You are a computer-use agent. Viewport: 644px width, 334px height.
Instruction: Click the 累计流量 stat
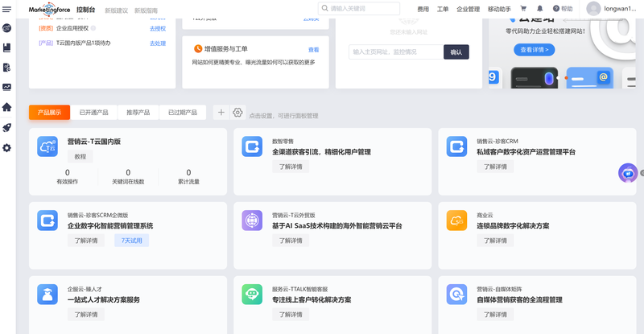click(188, 176)
